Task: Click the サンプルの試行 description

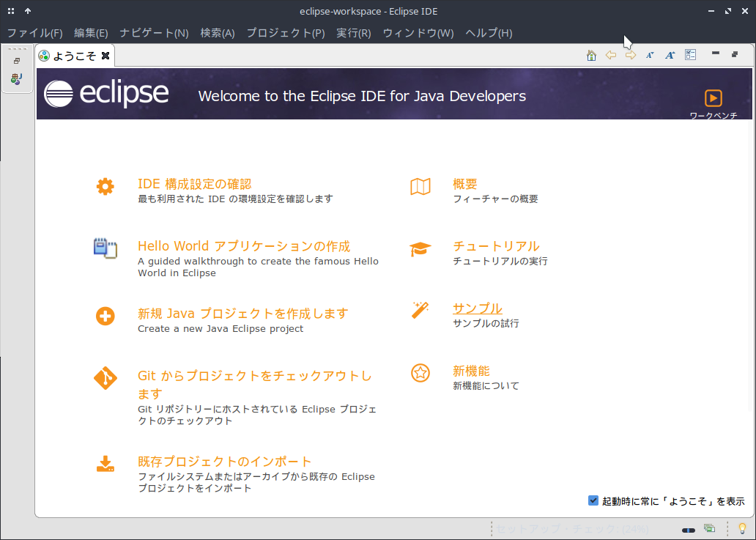Action: [486, 324]
